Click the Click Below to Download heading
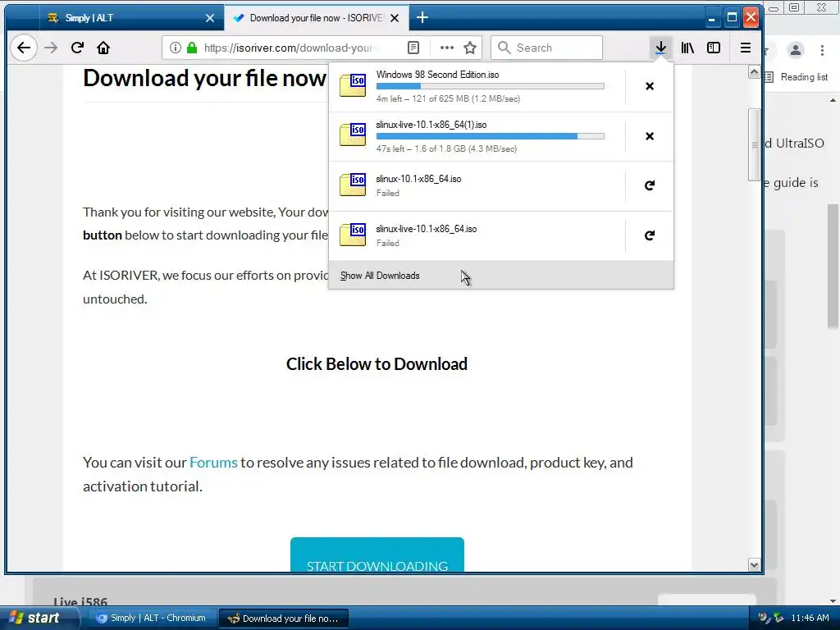Viewport: 840px width, 630px height. 377,363
